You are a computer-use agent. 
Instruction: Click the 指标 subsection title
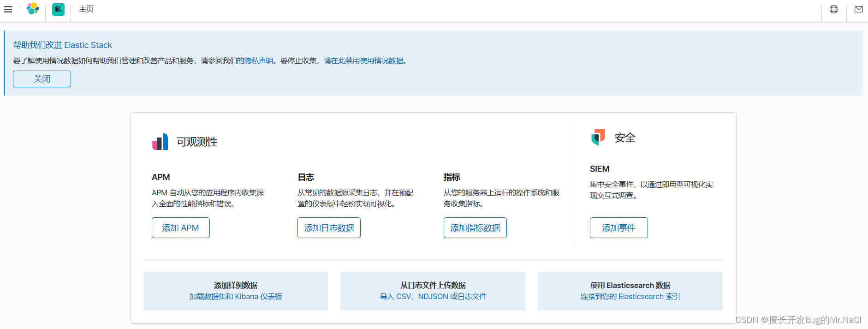452,177
